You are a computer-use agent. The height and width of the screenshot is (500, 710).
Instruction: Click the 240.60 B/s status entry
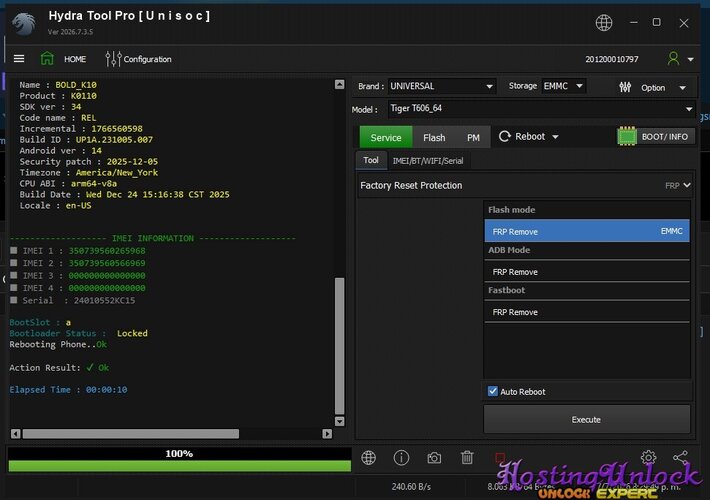tap(411, 487)
